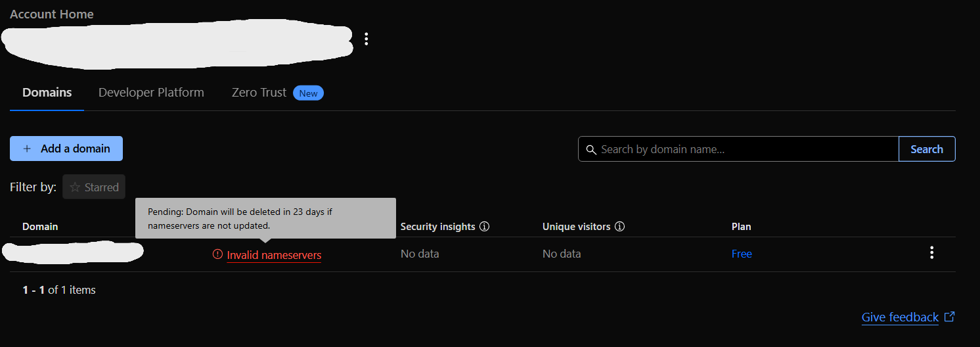The width and height of the screenshot is (980, 347).
Task: Open the Invalid nameservers status link
Action: click(274, 255)
